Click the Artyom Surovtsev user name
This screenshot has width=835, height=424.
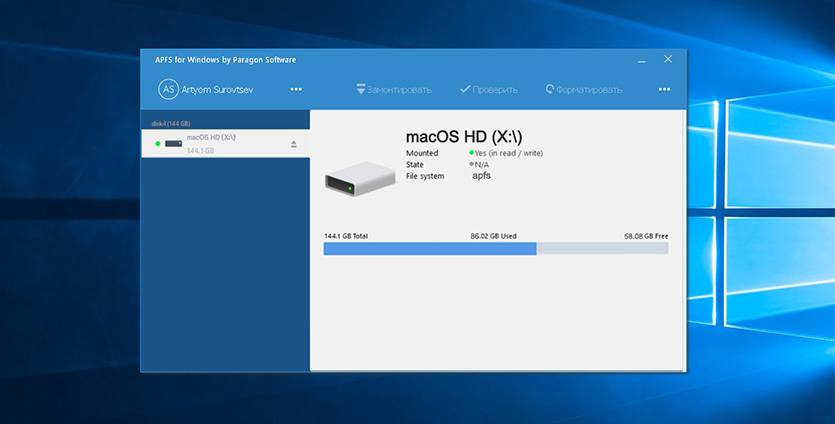tap(217, 89)
